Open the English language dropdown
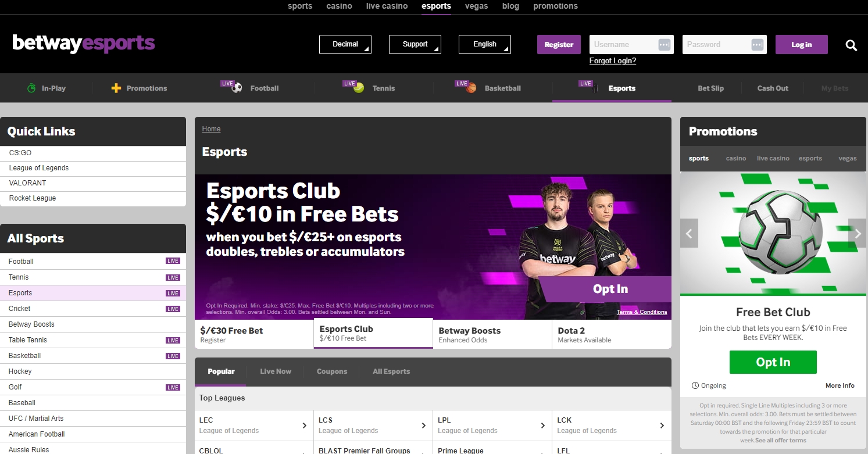This screenshot has height=454, width=868. pyautogui.click(x=485, y=44)
